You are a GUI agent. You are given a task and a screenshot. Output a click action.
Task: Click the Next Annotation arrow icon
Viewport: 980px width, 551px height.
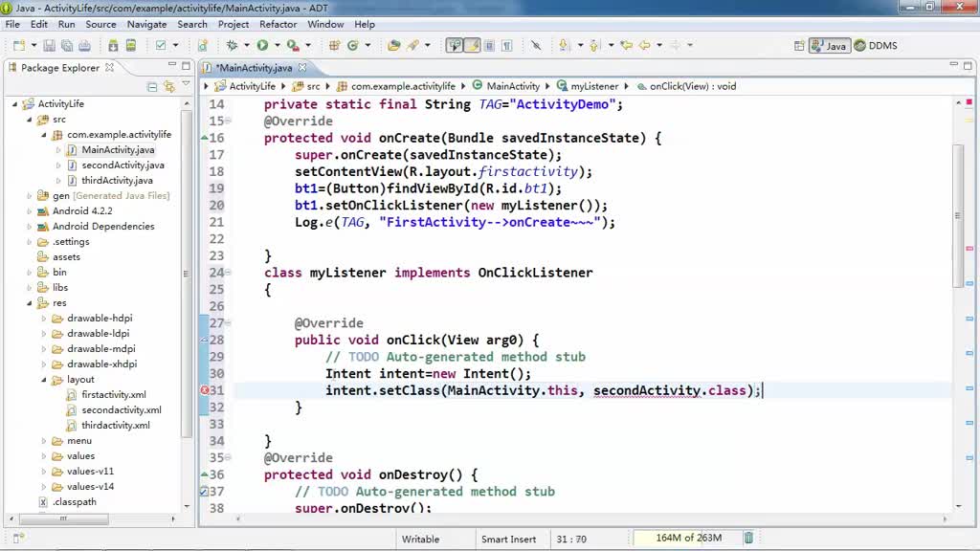(565, 46)
